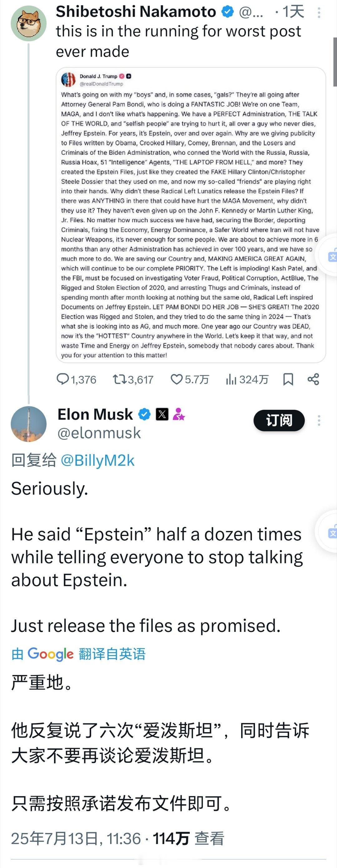Open more options menu on Elon Musk's reply
This screenshot has height=868, width=337.
pos(319,420)
